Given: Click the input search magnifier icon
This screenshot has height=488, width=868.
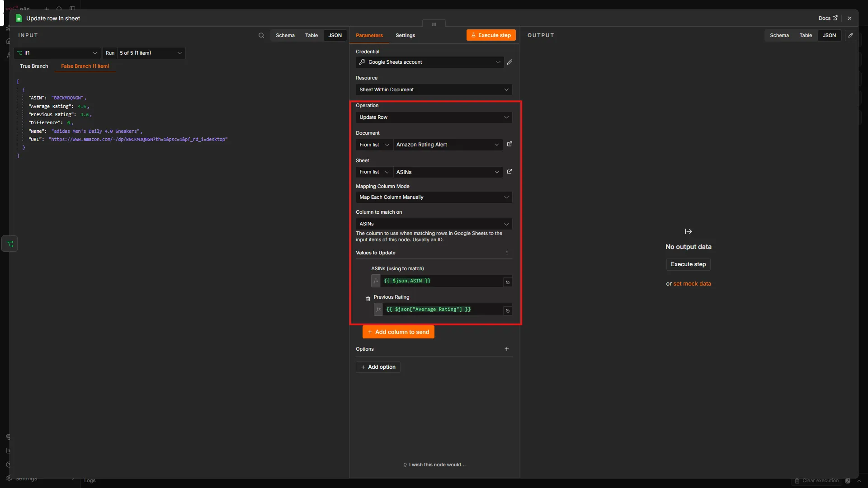Looking at the screenshot, I should 261,35.
